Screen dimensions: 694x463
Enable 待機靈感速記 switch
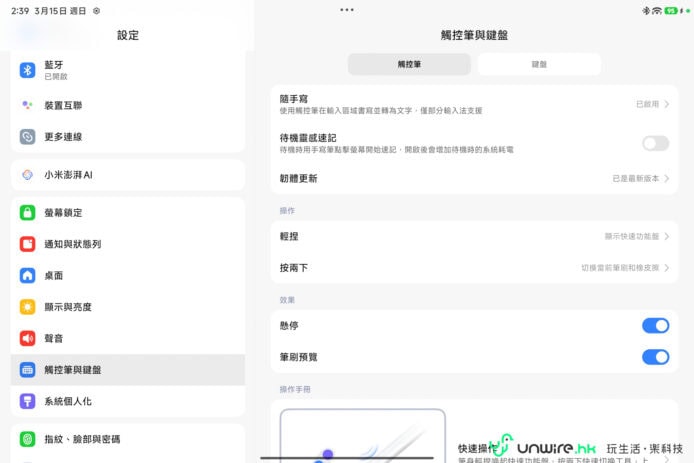pyautogui.click(x=655, y=143)
